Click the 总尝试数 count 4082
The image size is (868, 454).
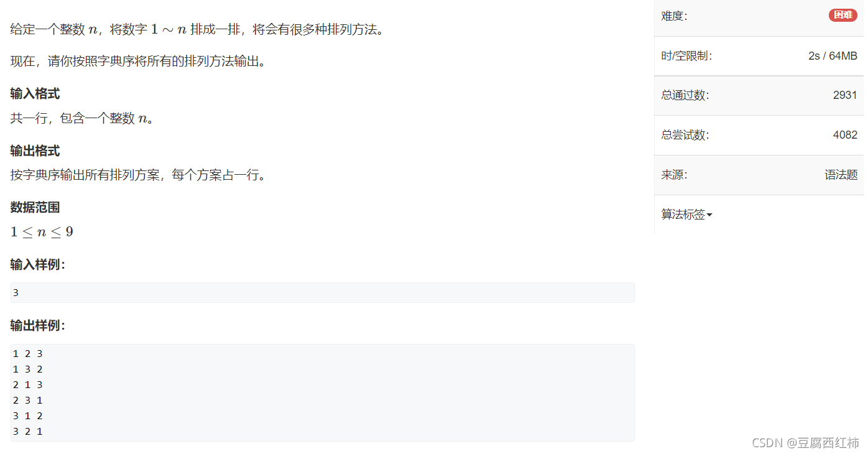coord(845,135)
